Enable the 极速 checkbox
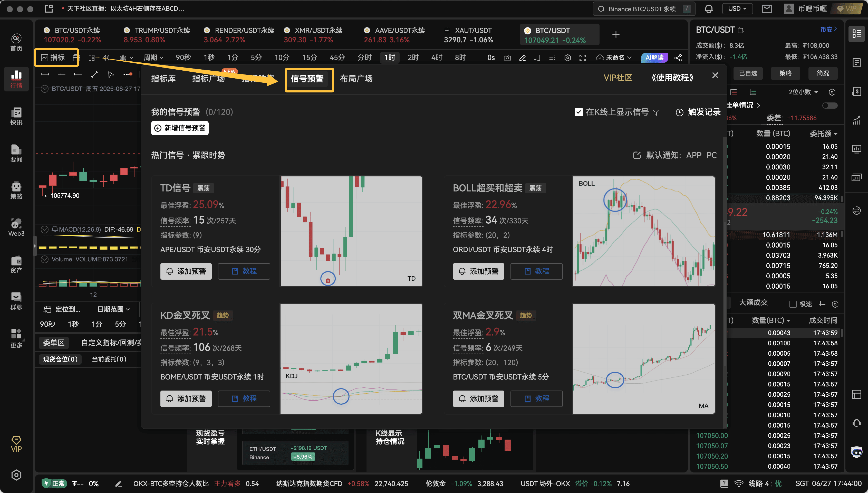 tap(793, 304)
